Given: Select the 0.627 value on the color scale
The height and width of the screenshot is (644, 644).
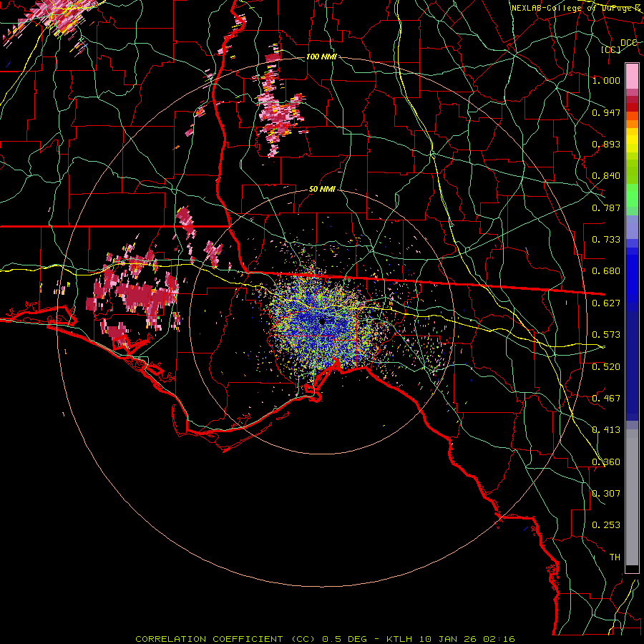Looking at the screenshot, I should click(x=606, y=303).
